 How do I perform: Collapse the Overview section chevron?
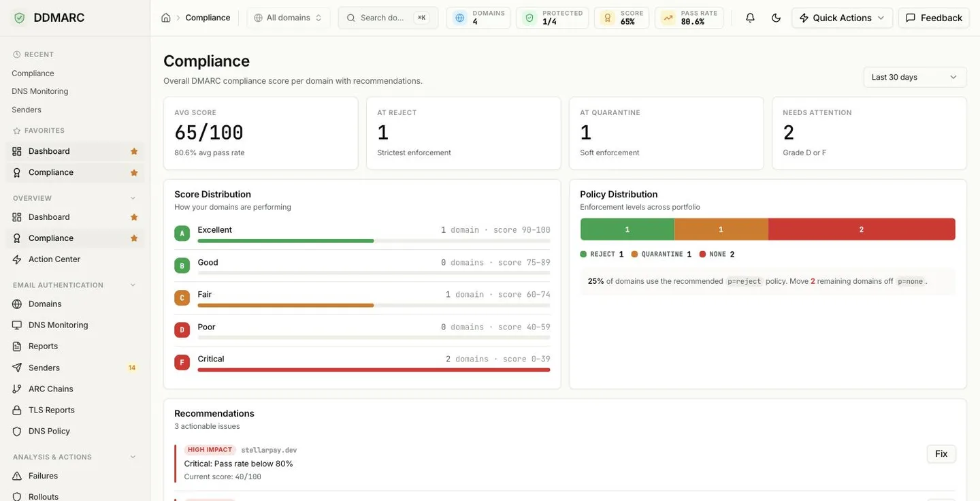tap(133, 198)
